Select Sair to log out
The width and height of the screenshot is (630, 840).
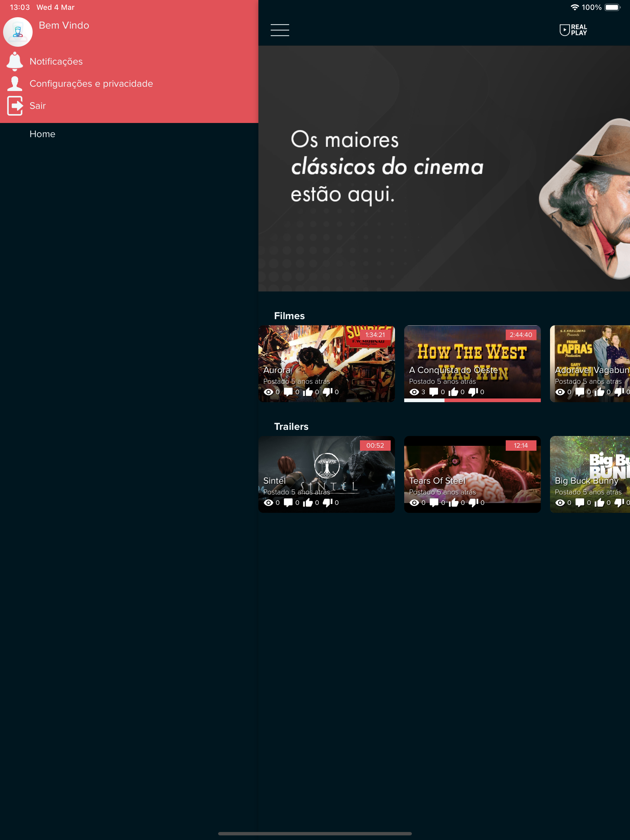38,105
